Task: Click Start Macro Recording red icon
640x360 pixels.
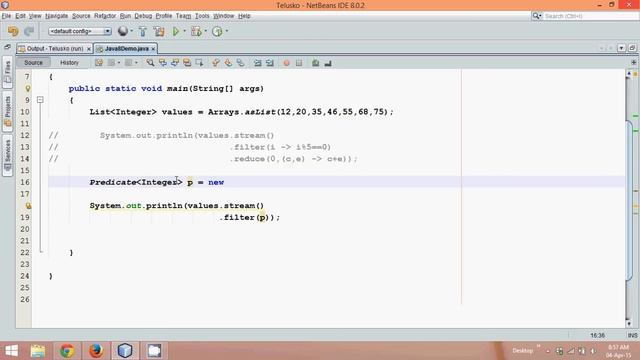Action: pos(287,63)
